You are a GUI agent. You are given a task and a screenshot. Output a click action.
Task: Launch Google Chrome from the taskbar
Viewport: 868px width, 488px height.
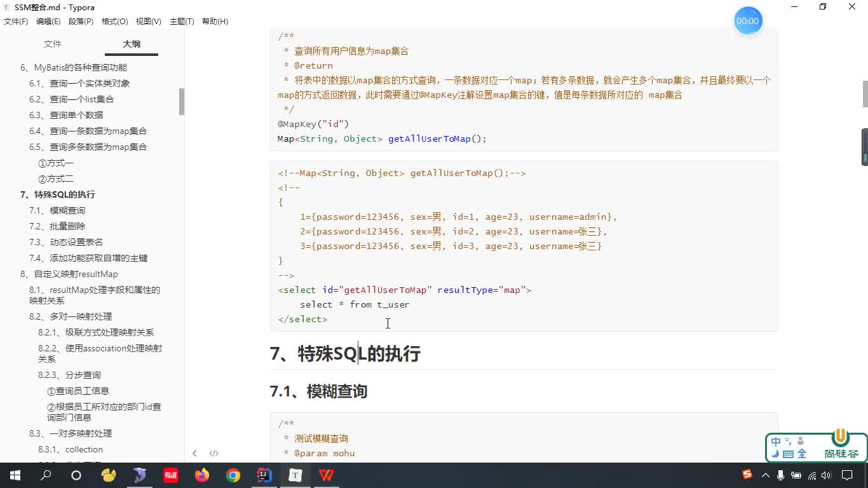[233, 475]
